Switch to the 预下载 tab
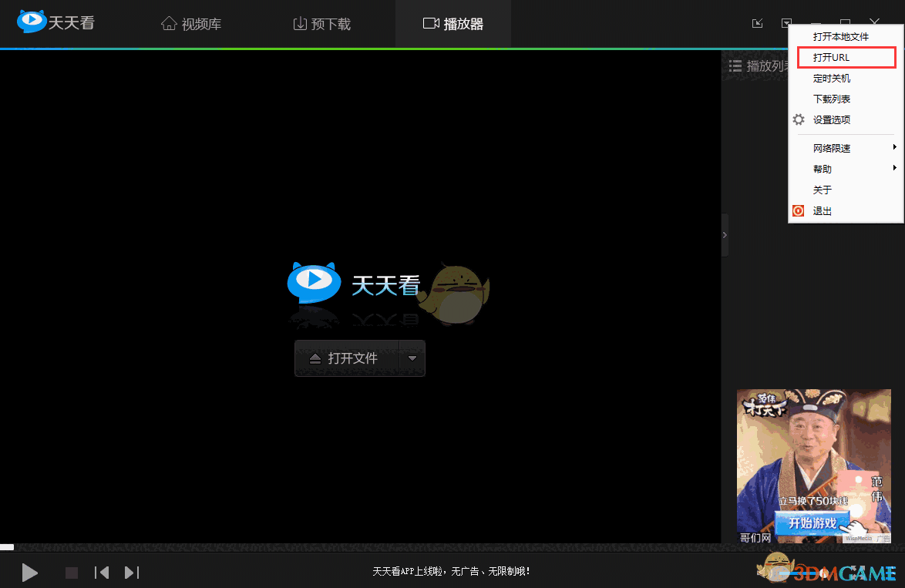This screenshot has height=588, width=905. click(x=321, y=23)
